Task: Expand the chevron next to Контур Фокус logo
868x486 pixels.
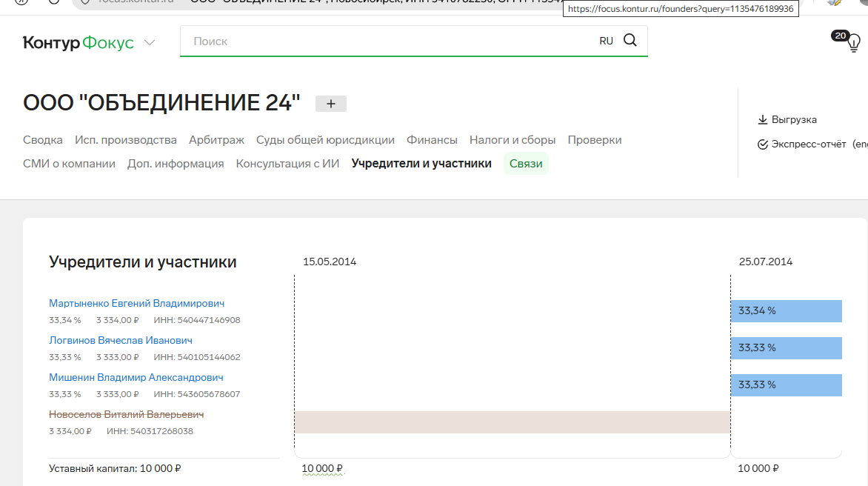Action: point(150,42)
